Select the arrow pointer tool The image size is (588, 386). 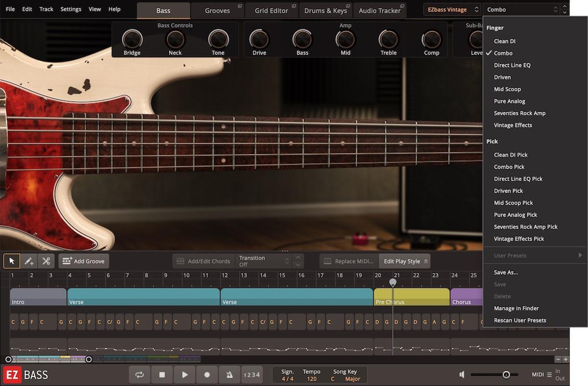[12, 261]
